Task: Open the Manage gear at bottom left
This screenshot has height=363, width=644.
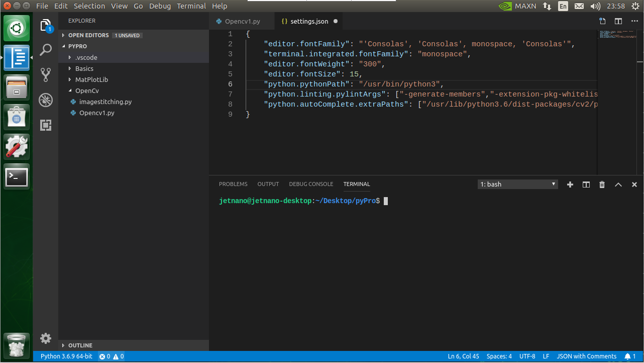Action: click(46, 338)
